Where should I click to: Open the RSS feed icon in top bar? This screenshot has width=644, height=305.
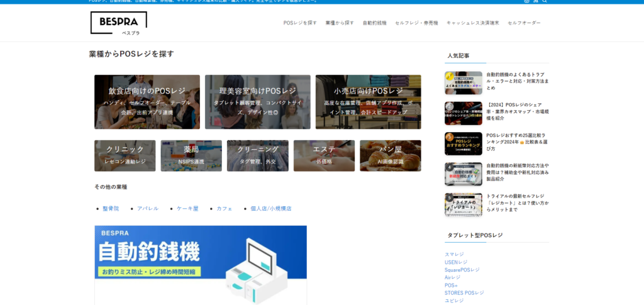click(536, 1)
